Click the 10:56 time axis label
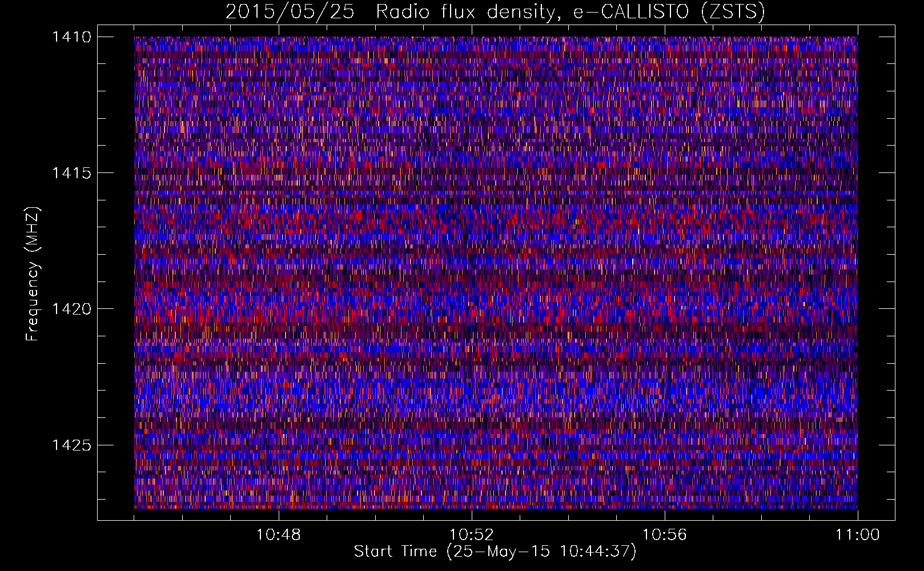This screenshot has width=924, height=571. point(665,535)
